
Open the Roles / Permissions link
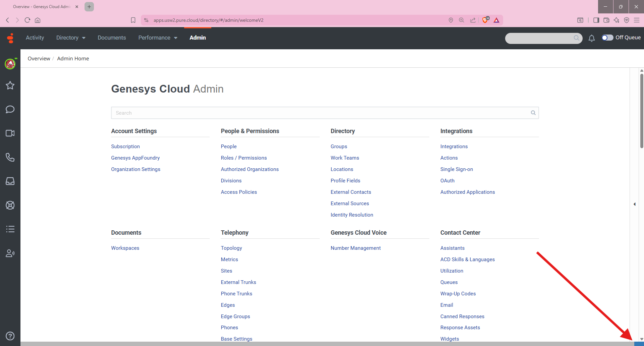(244, 158)
